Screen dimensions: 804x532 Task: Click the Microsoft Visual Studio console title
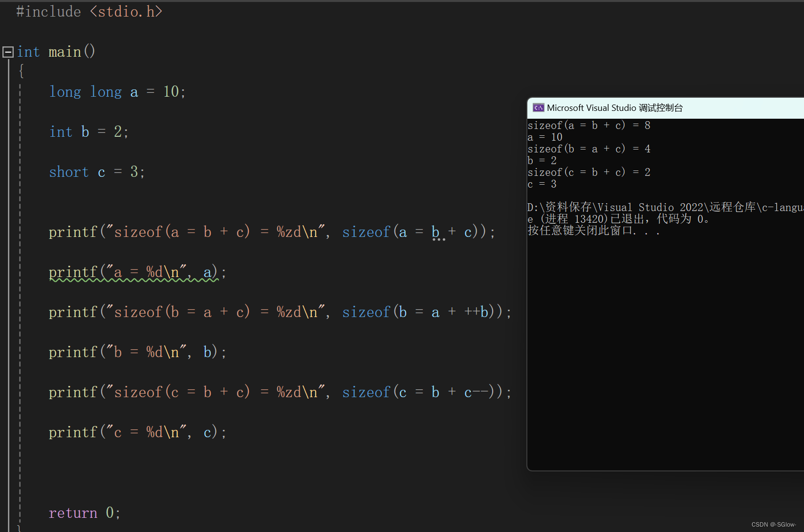(615, 108)
